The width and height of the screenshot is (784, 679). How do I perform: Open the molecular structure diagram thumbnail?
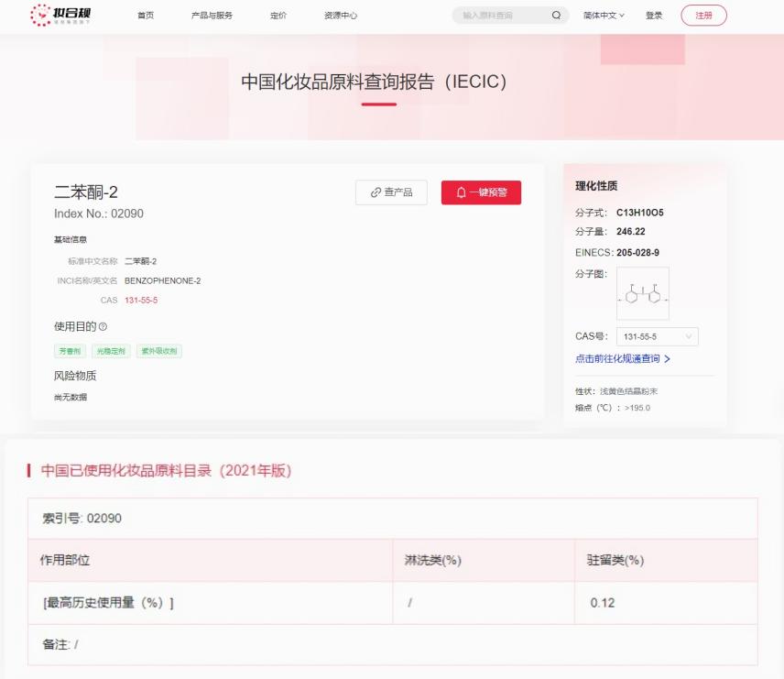tap(642, 293)
